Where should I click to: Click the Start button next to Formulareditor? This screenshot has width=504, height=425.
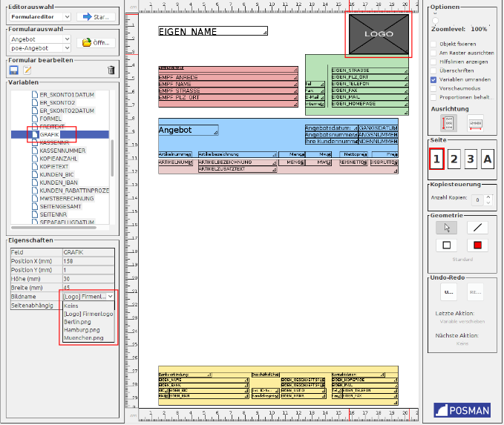(96, 16)
